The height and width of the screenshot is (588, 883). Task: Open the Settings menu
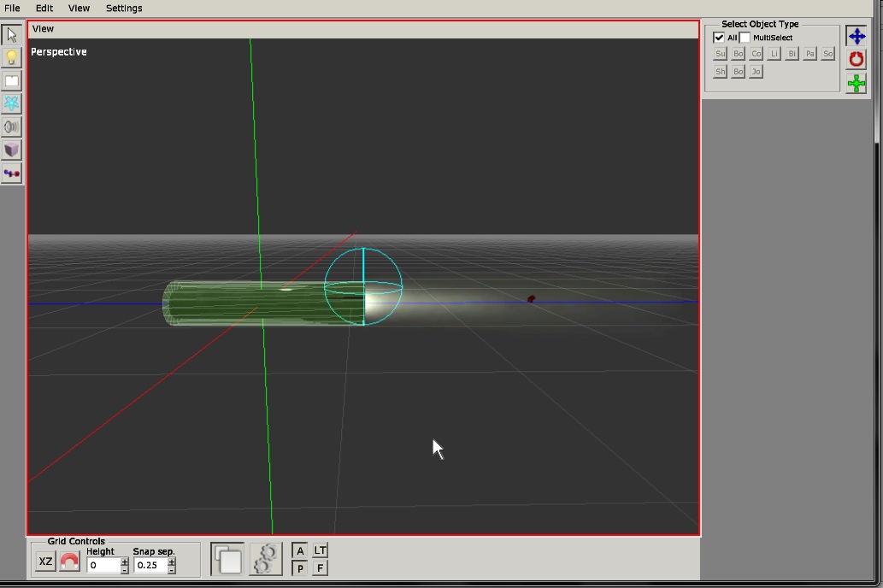(124, 8)
